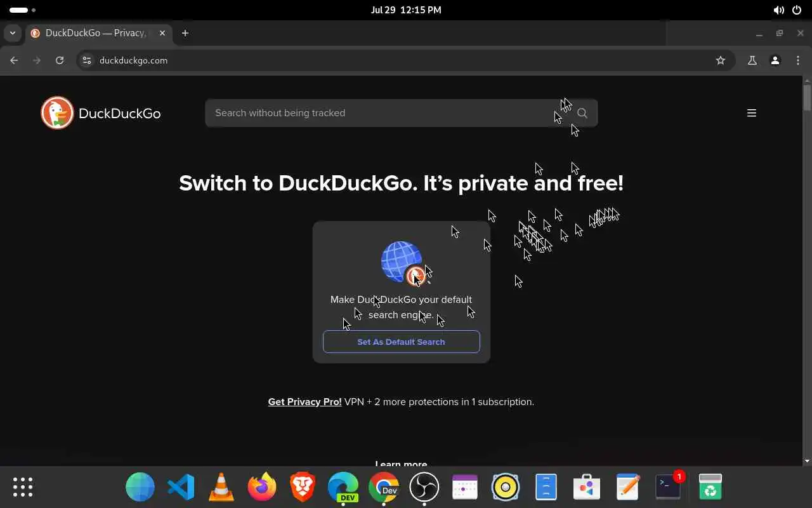Click Set As Default Search button
The image size is (812, 508).
402,342
